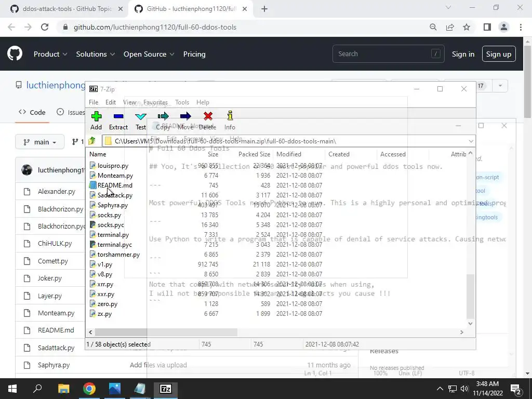The height and width of the screenshot is (399, 532).
Task: Expand GitHub Open Source menu
Action: 149,54
